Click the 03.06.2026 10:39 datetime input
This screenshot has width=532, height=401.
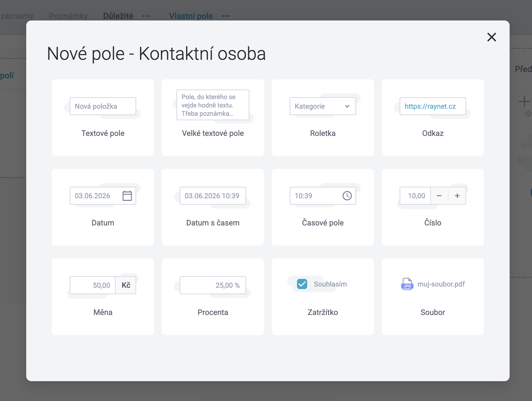(213, 196)
